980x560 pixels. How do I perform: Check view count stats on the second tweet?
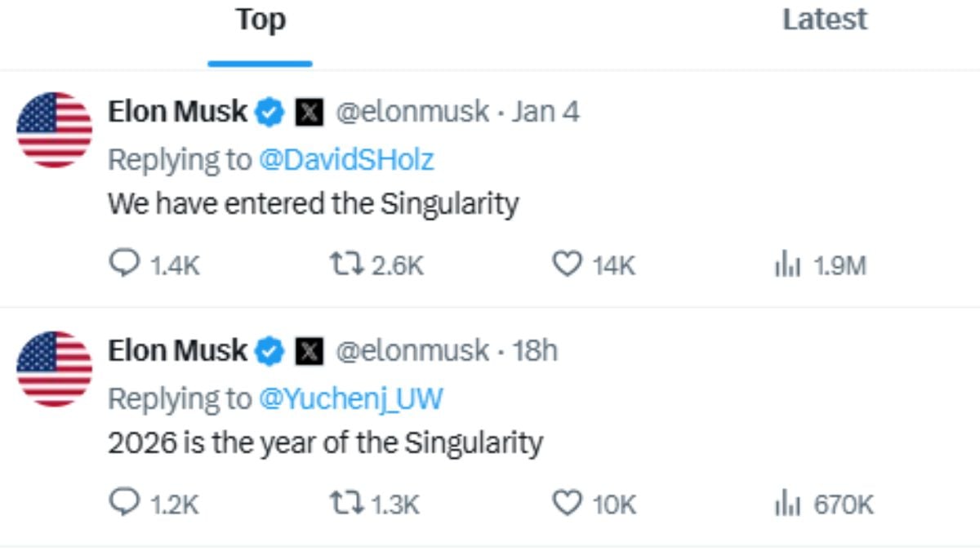[789, 504]
